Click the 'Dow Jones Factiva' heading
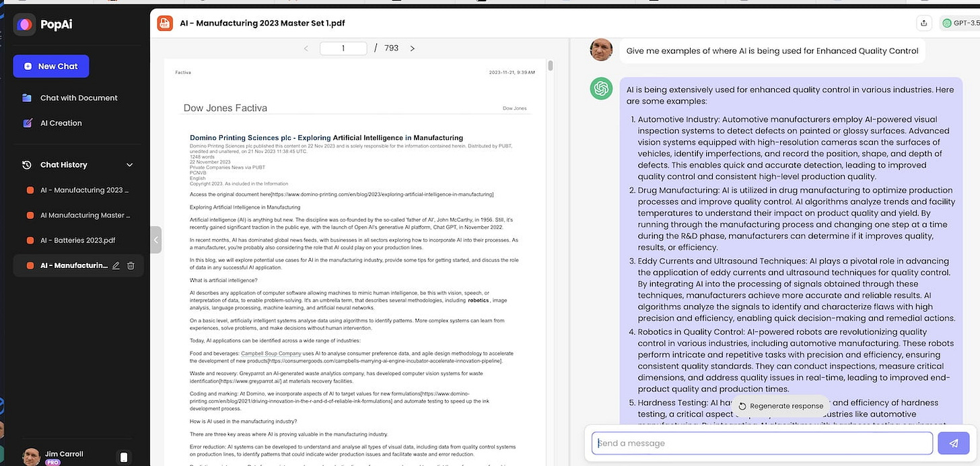The height and width of the screenshot is (466, 980). [225, 108]
